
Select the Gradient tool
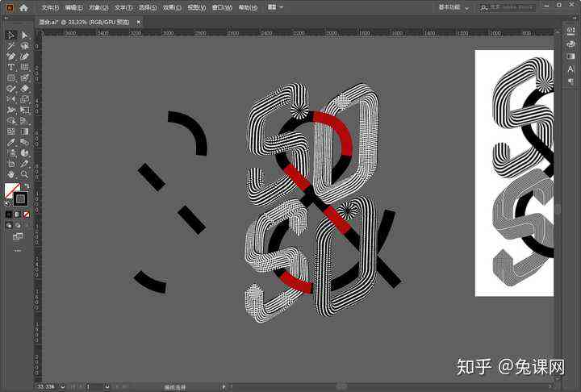(24, 131)
